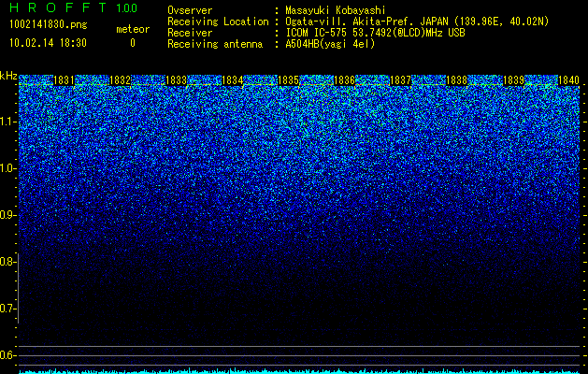Viewport: 588px width, 374px height.
Task: Click the HROFFT 1.0.0 title text
Action: pos(74,7)
